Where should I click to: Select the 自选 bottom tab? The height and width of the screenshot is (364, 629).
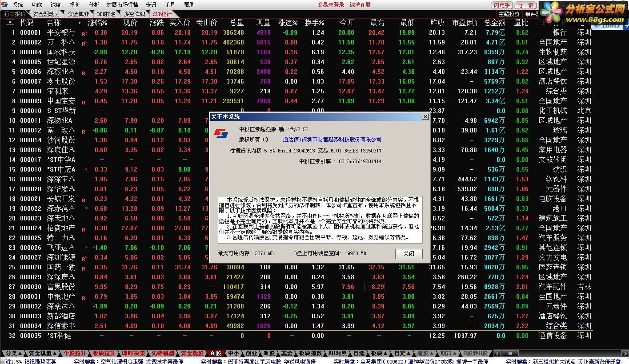pyautogui.click(x=359, y=353)
